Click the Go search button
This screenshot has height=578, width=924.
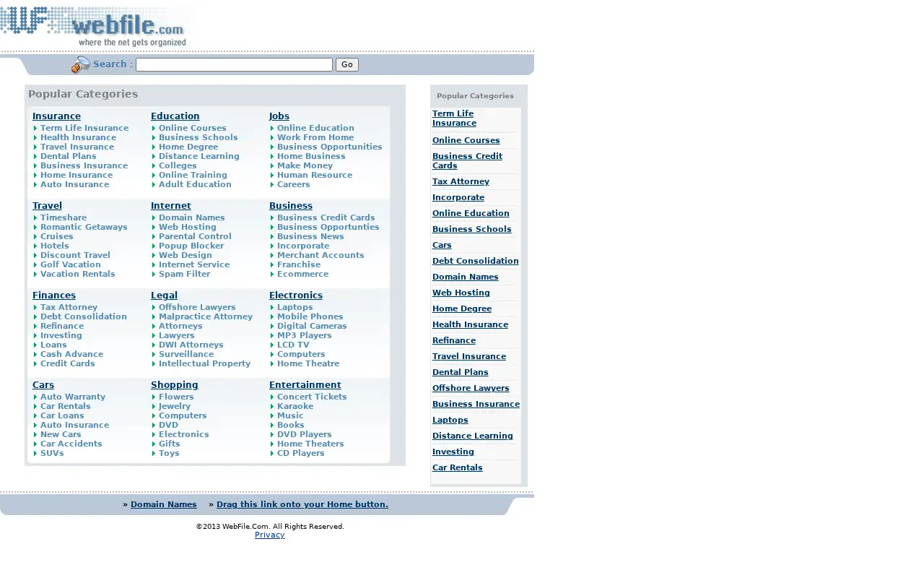pyautogui.click(x=347, y=65)
